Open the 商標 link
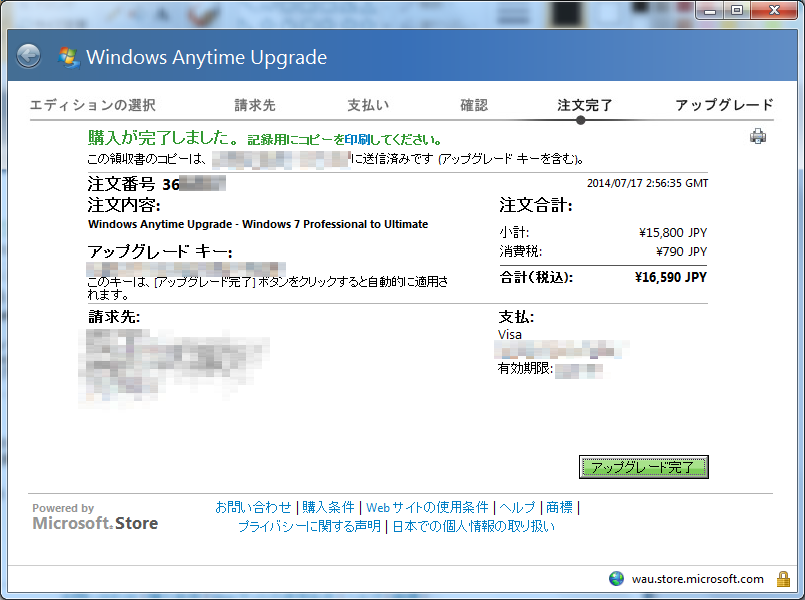This screenshot has height=600, width=805. pyautogui.click(x=559, y=507)
